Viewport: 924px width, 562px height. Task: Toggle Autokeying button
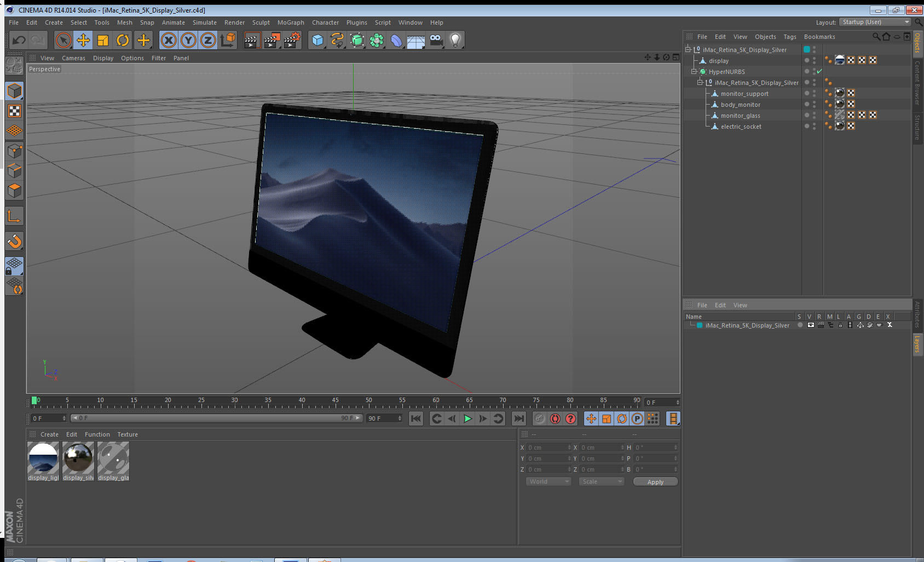[x=555, y=418]
